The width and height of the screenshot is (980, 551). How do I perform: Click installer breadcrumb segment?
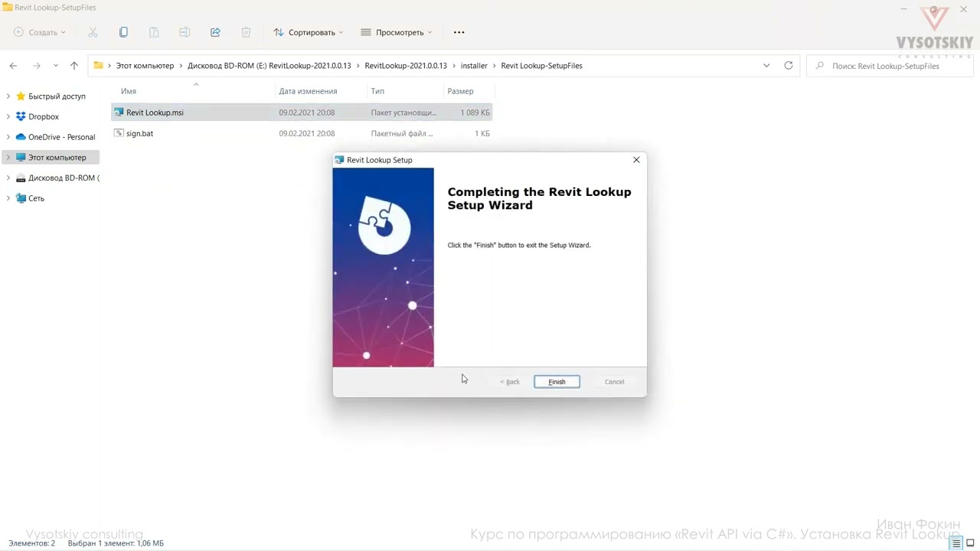pos(474,66)
